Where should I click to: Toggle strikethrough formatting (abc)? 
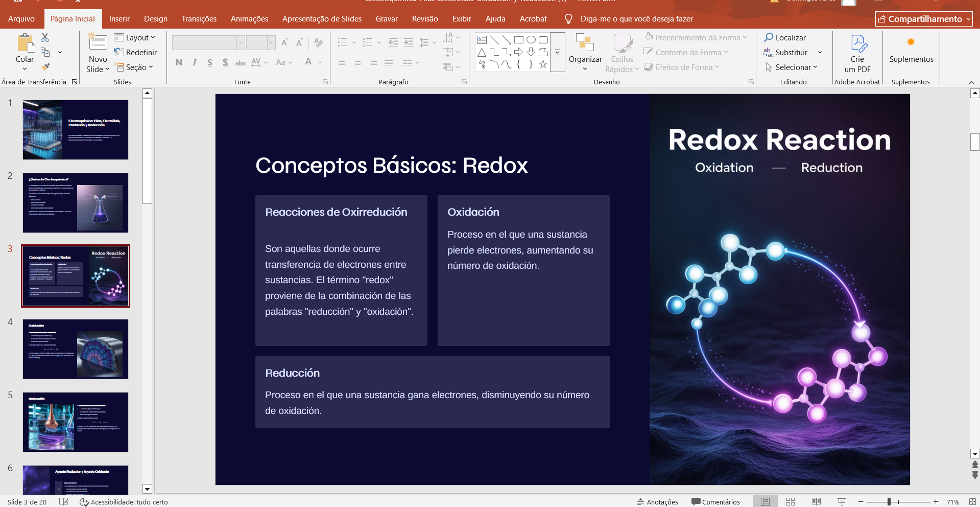tap(241, 62)
